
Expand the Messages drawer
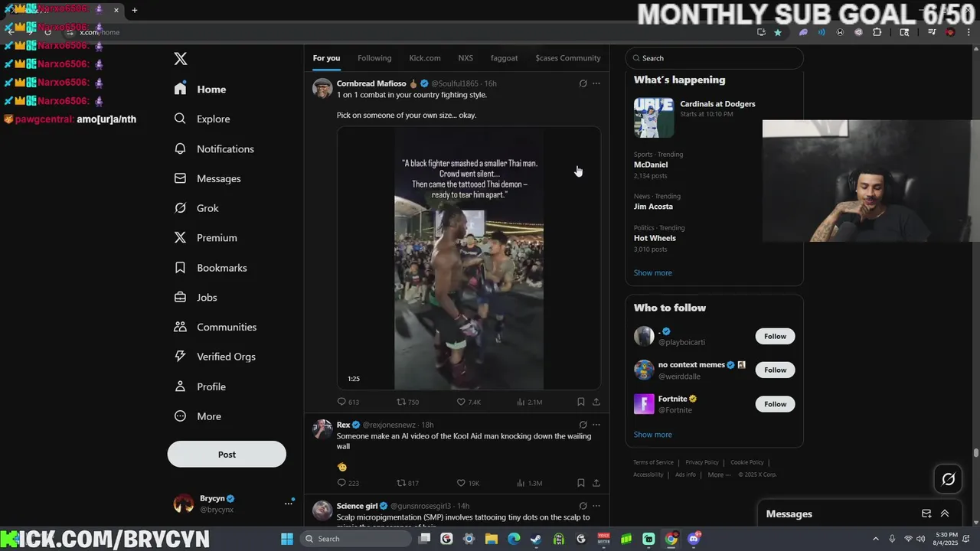945,514
